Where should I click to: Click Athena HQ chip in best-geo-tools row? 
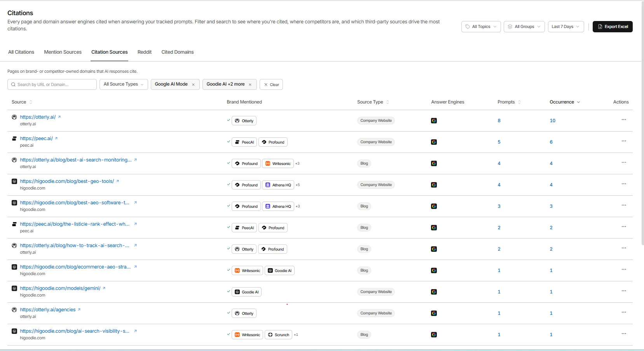click(x=278, y=185)
